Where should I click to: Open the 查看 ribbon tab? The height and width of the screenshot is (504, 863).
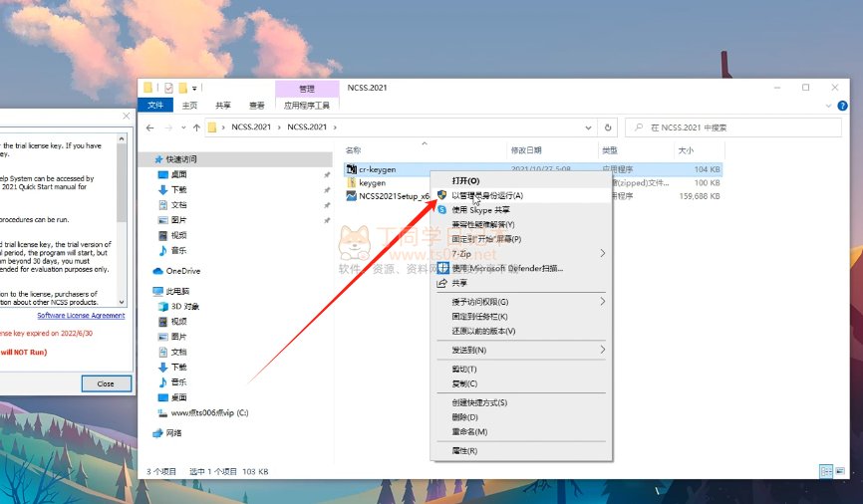click(x=256, y=106)
